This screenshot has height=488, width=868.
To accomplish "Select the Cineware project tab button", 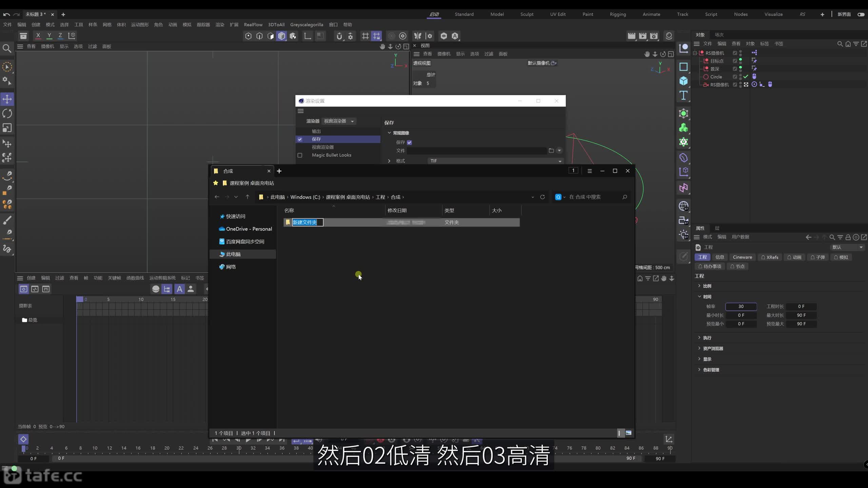I will (742, 257).
